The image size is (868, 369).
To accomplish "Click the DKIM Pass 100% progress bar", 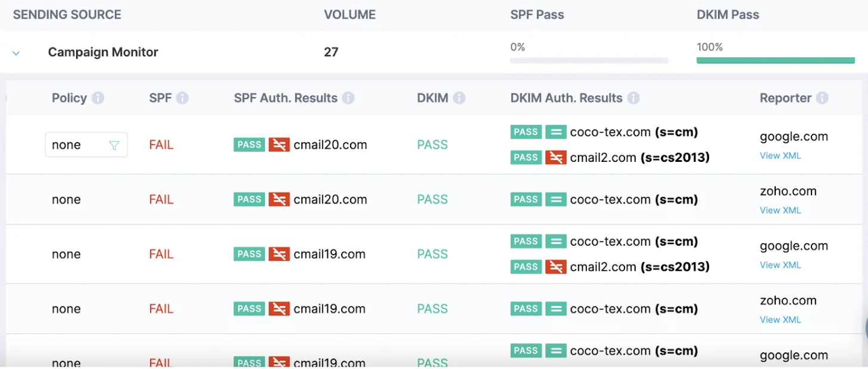I will click(x=776, y=60).
